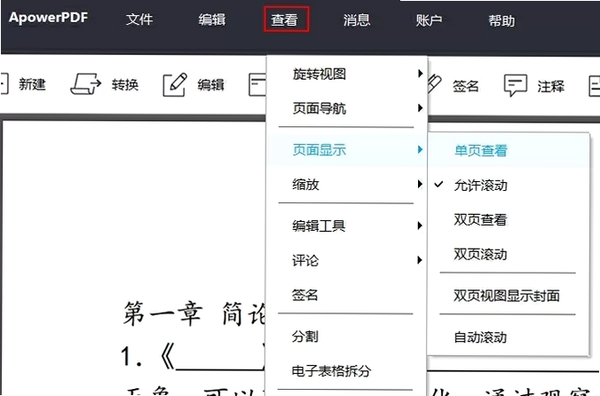Select 编辑工具 menu entry

[x=347, y=226]
